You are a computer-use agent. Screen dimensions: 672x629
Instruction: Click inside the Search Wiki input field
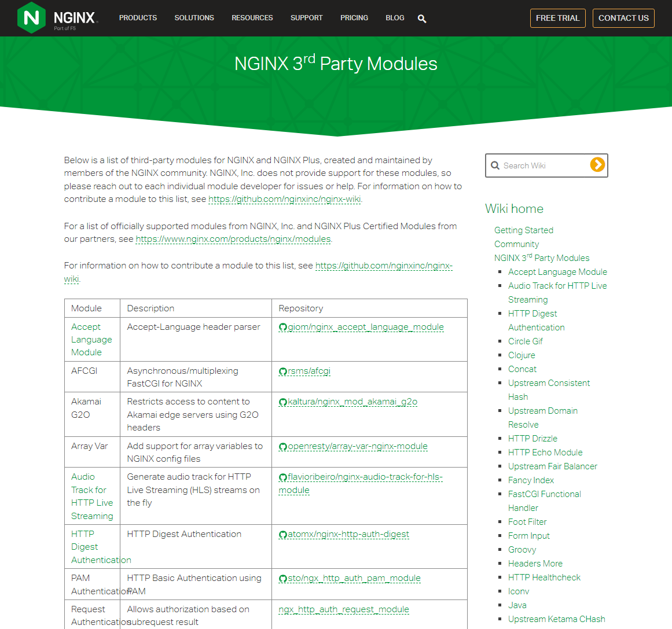pyautogui.click(x=538, y=165)
